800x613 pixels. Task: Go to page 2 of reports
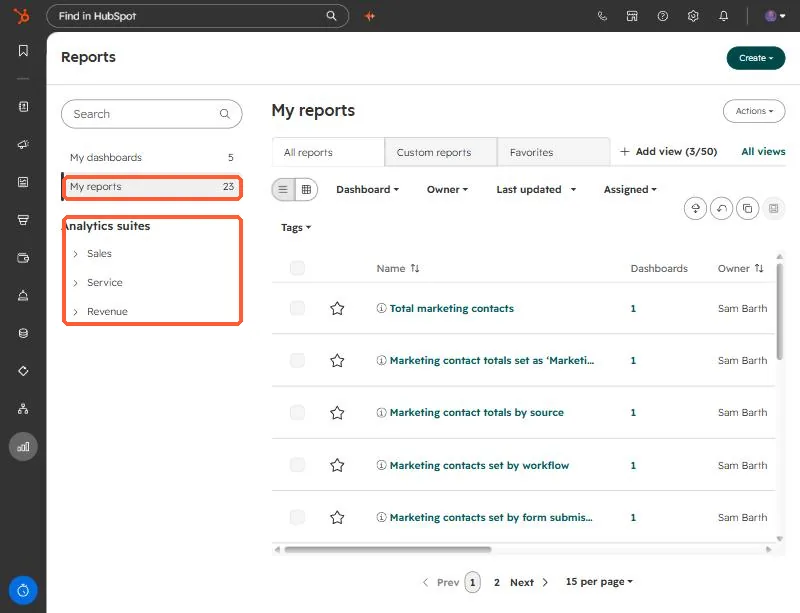pos(496,582)
